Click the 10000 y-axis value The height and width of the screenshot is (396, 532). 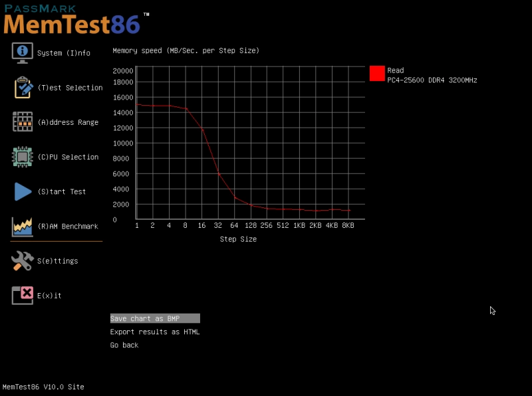[x=123, y=143]
